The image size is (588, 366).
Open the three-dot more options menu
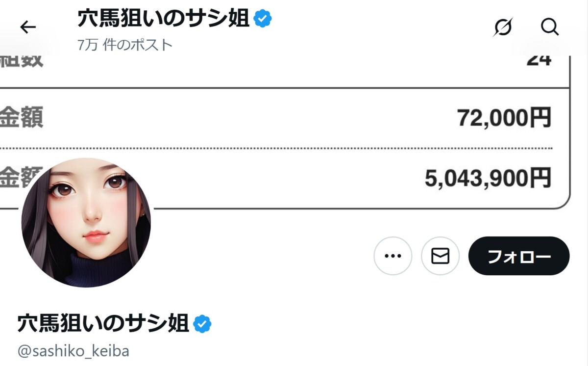(x=392, y=256)
